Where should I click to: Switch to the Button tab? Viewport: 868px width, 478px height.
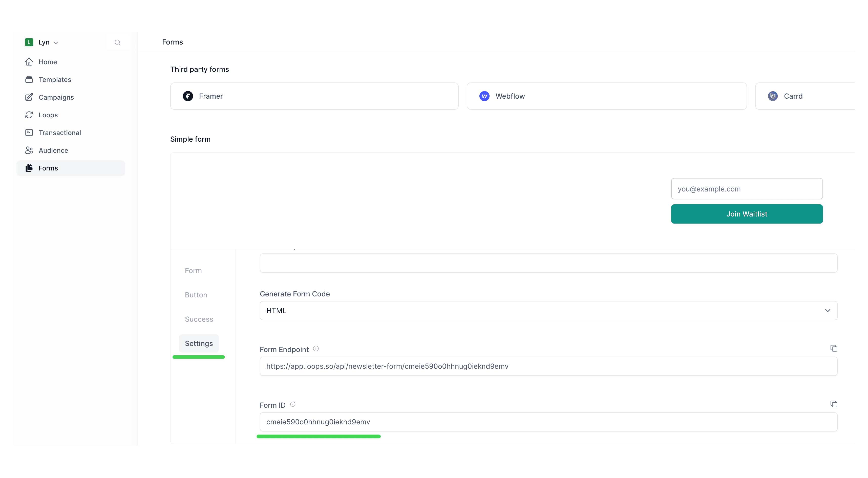click(196, 295)
